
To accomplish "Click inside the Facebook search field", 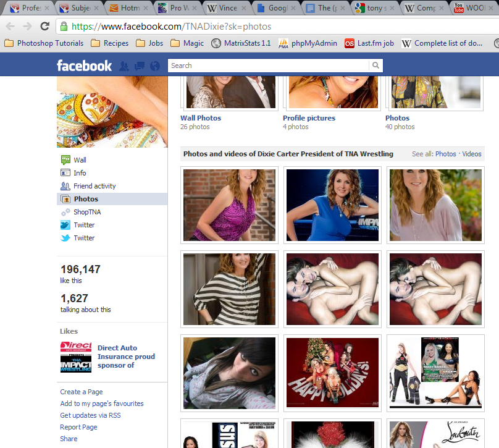I will coord(269,66).
